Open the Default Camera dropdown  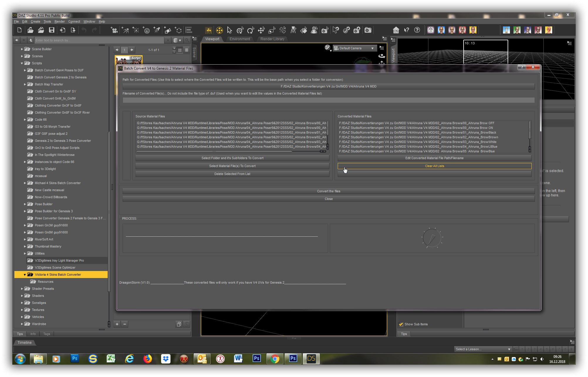354,48
